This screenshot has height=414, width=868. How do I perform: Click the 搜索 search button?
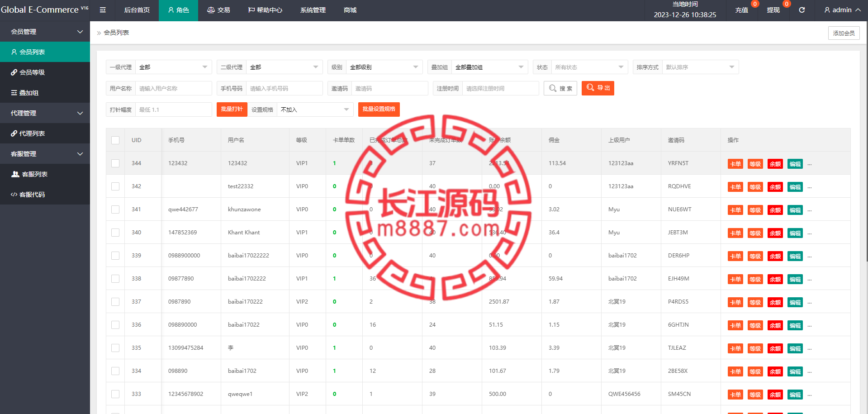click(560, 88)
